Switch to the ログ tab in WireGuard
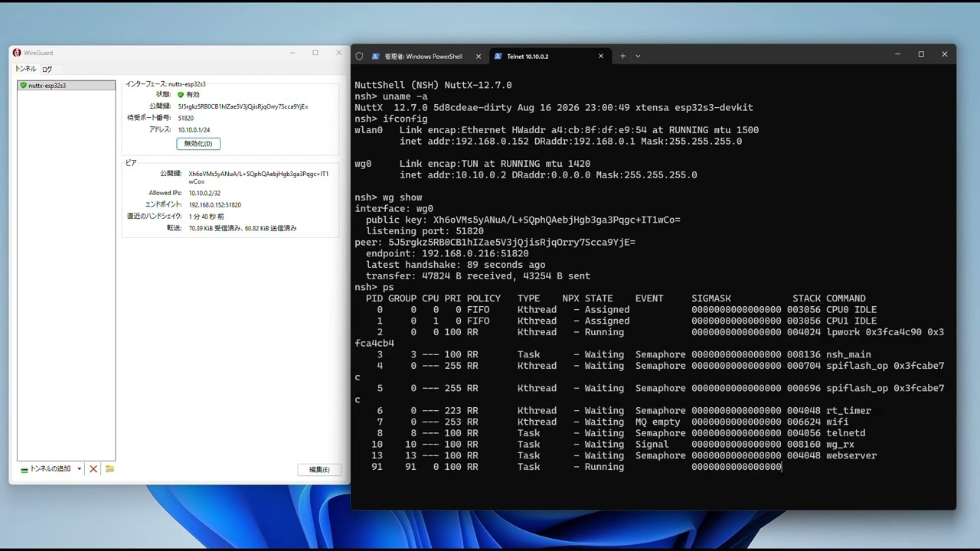980x551 pixels. tap(47, 69)
